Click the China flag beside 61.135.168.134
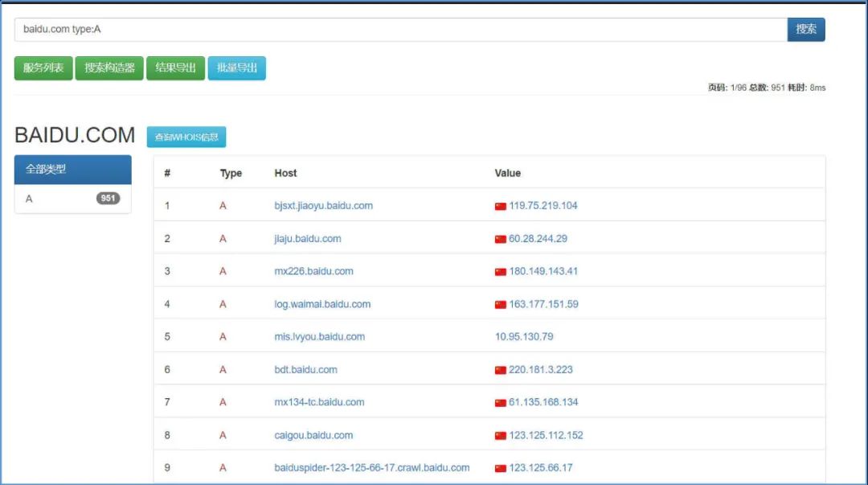The width and height of the screenshot is (868, 485). coord(501,403)
